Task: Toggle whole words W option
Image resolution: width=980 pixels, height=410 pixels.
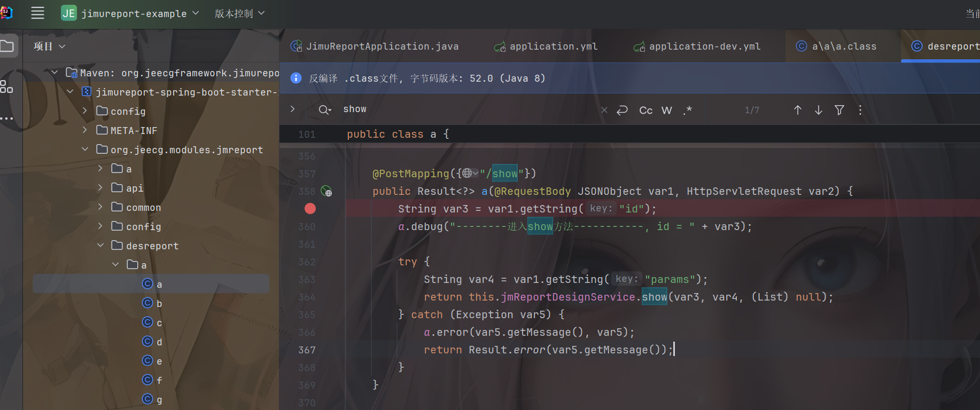Action: (x=667, y=110)
